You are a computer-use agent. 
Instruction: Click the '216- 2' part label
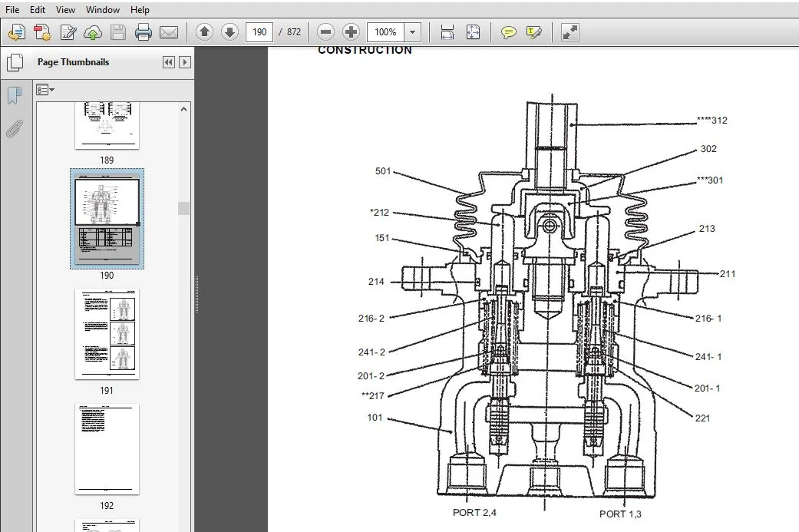click(x=371, y=319)
